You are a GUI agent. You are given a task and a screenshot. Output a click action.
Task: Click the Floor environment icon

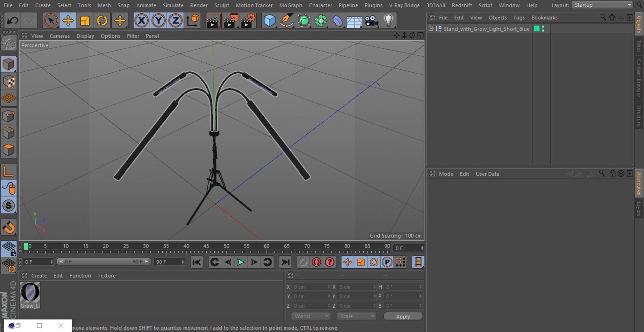tap(355, 21)
